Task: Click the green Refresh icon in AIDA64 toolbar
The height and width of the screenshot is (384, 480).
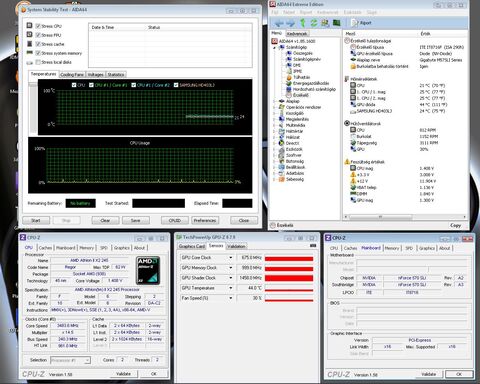Action: (x=314, y=23)
